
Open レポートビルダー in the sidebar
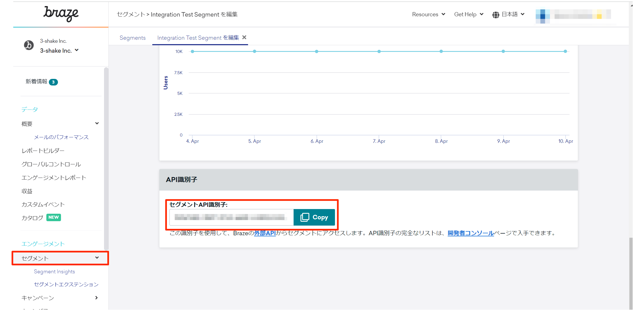pos(43,151)
